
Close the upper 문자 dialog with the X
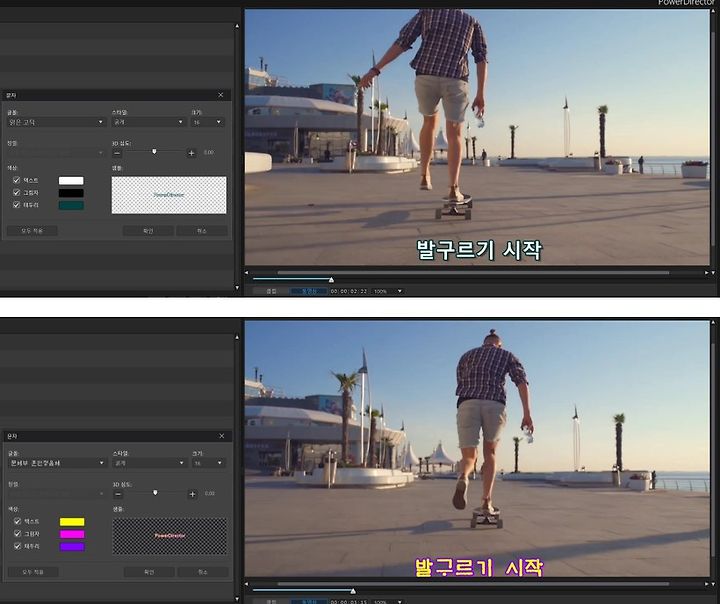pos(221,95)
